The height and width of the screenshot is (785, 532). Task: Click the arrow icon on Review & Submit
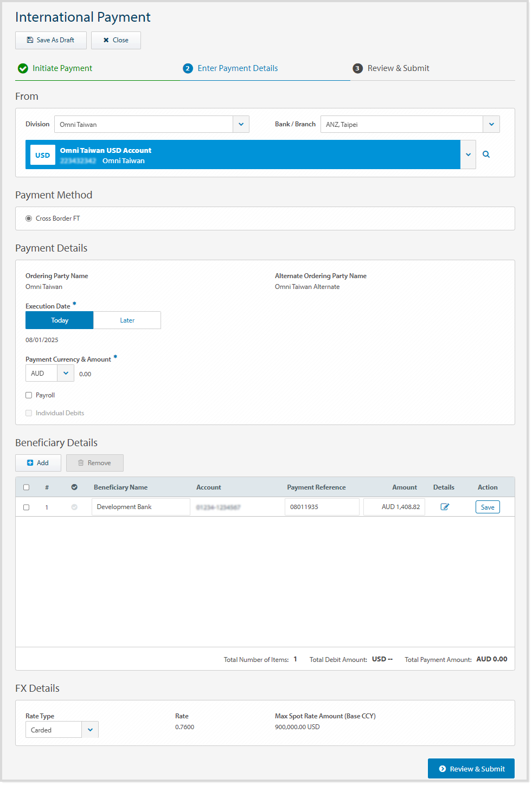point(443,768)
